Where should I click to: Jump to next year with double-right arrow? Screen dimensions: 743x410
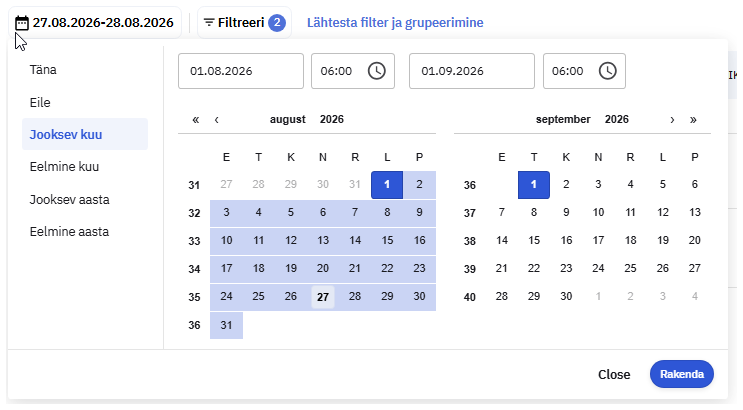(693, 119)
